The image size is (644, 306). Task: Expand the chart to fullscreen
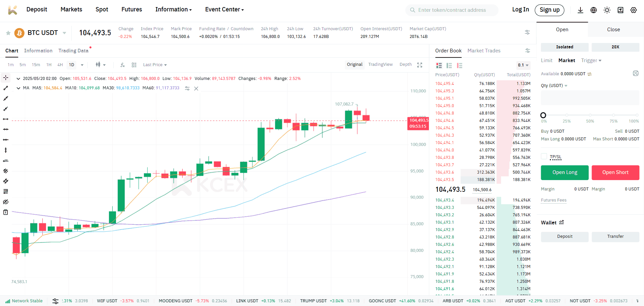click(x=419, y=64)
